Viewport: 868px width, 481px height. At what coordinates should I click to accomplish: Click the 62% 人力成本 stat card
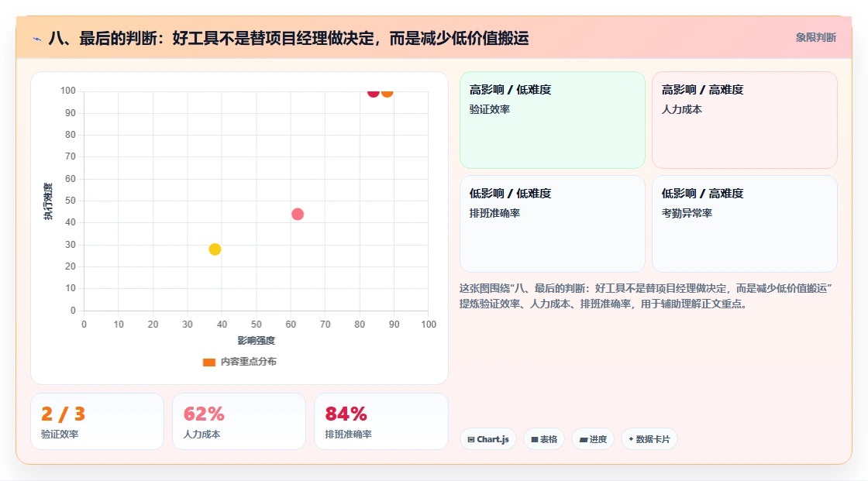239,422
